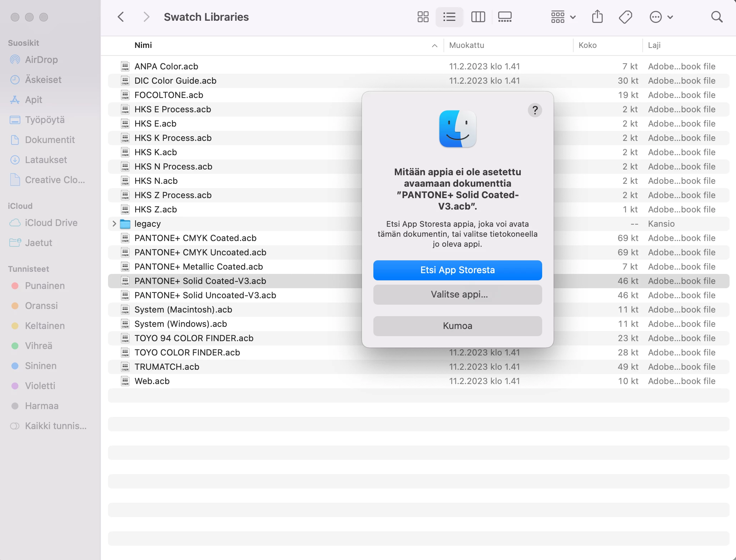Screen dimensions: 736x560
Task: Click the Punainen red tag
Action: [45, 286]
